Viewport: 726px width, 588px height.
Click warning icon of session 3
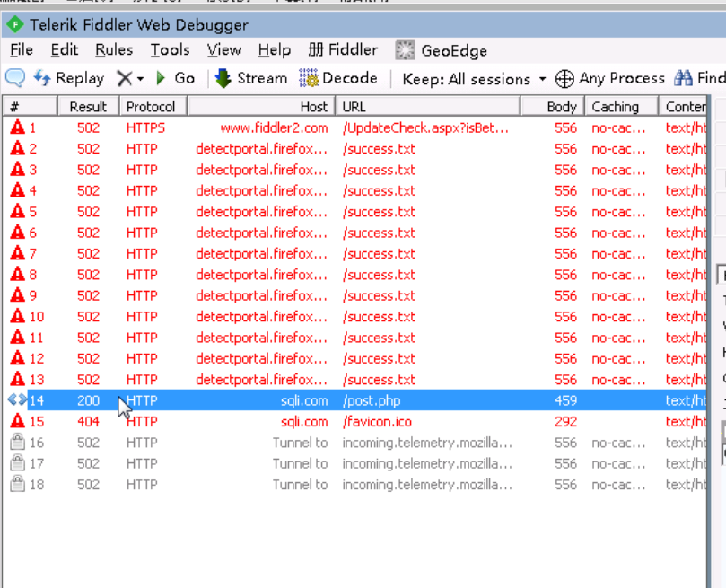[18, 169]
